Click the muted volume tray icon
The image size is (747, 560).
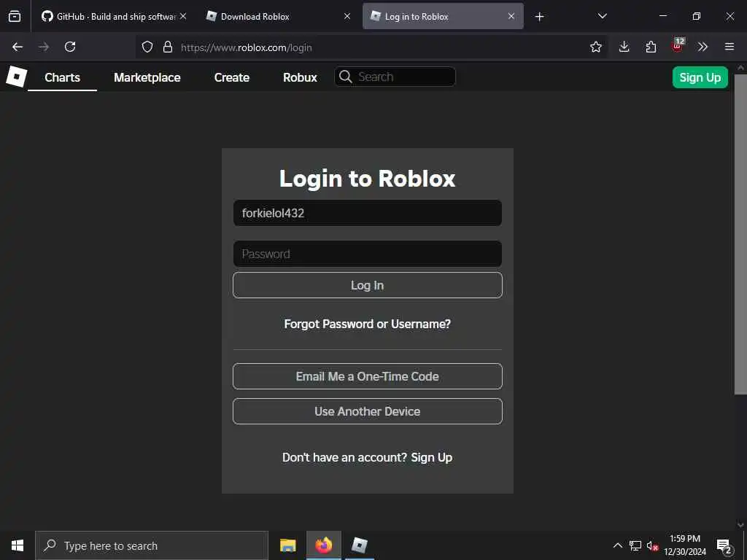click(x=652, y=545)
